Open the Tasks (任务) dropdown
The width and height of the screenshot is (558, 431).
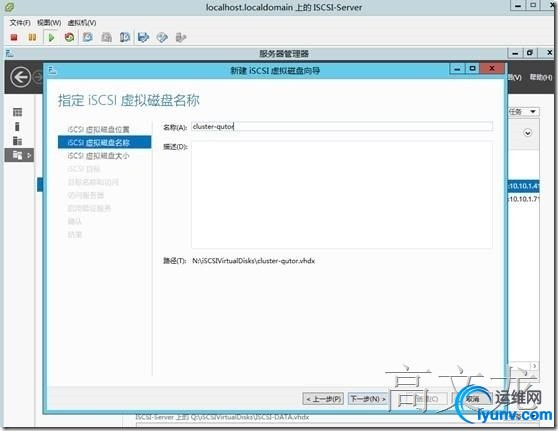523,112
